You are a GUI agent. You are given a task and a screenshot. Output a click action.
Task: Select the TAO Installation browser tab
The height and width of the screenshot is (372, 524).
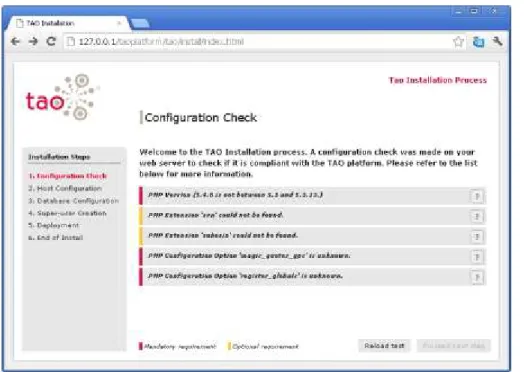(x=69, y=23)
